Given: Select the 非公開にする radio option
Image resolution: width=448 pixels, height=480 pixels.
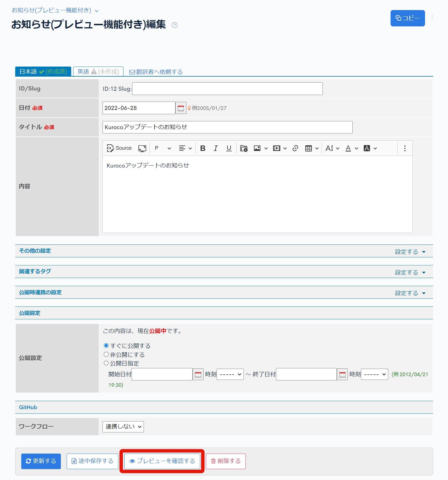Looking at the screenshot, I should click(x=106, y=354).
